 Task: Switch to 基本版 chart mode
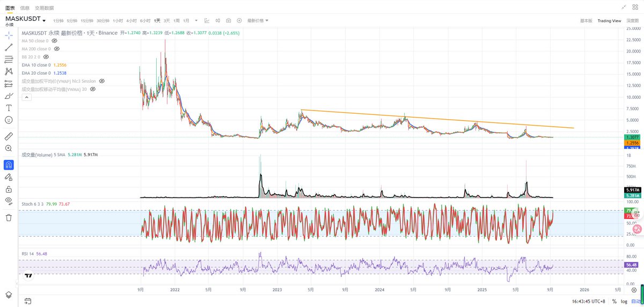coord(586,20)
